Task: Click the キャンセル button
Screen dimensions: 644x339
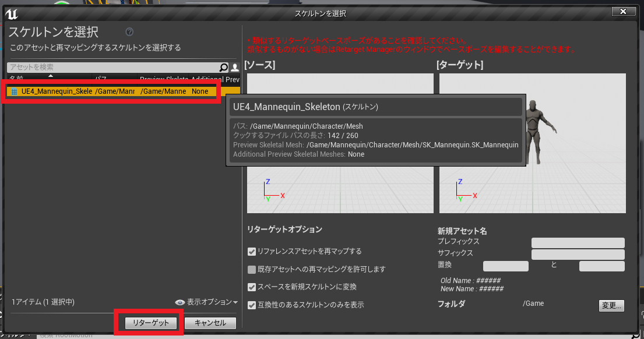Action: click(x=210, y=323)
